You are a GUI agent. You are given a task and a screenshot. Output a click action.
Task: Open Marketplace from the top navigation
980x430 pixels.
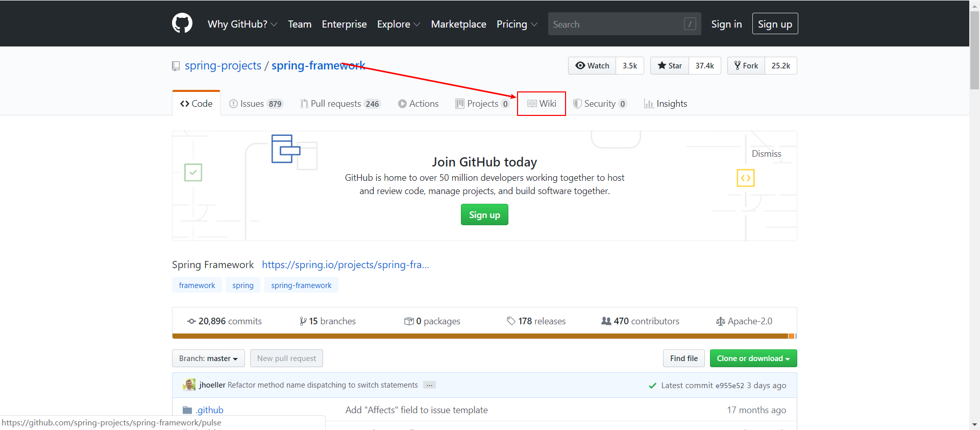458,24
